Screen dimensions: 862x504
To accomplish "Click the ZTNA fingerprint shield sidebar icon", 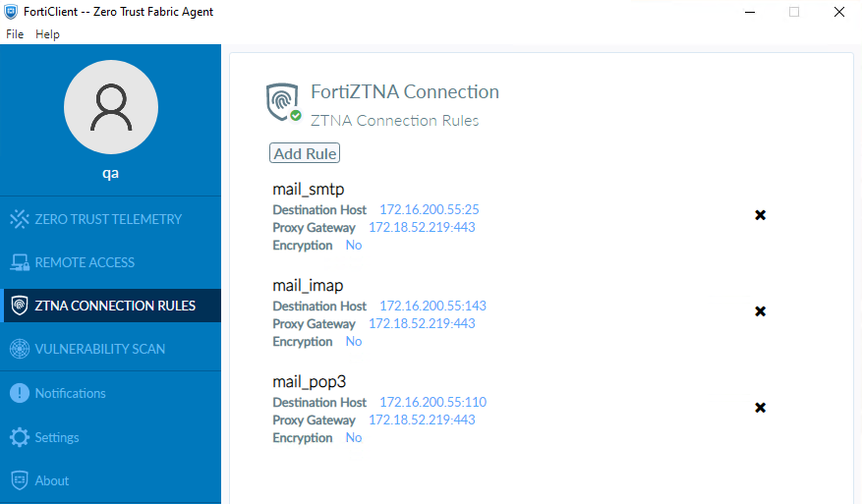I will [x=20, y=306].
